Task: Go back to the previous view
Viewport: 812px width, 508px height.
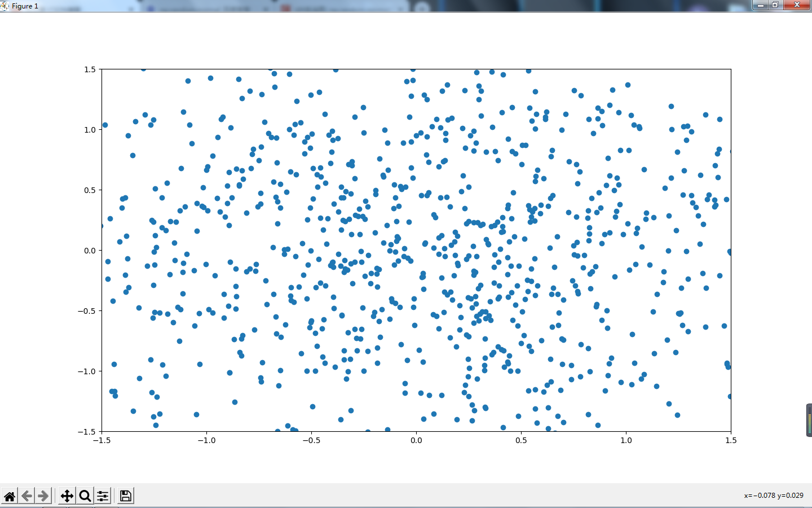Action: point(27,496)
